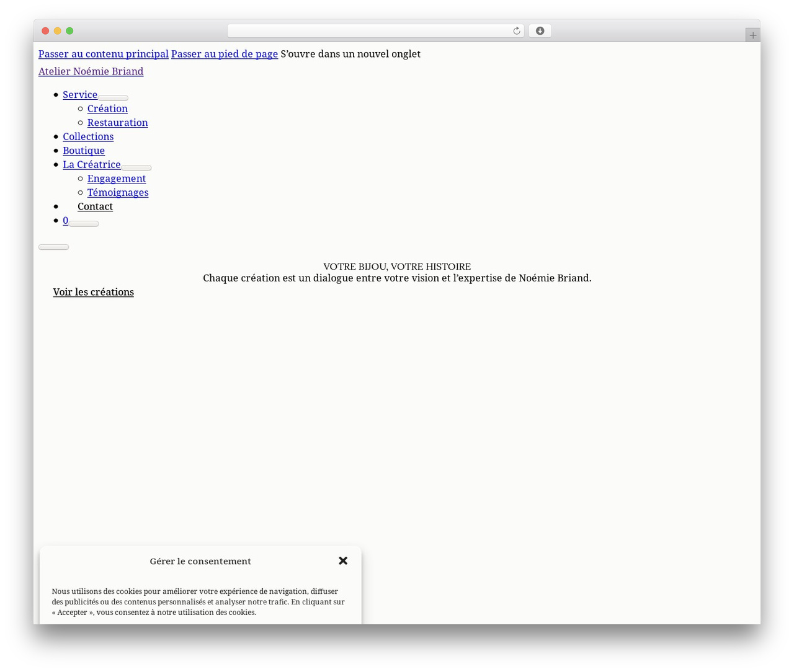Image resolution: width=794 pixels, height=672 pixels.
Task: Click the Voir les créations link
Action: [94, 292]
